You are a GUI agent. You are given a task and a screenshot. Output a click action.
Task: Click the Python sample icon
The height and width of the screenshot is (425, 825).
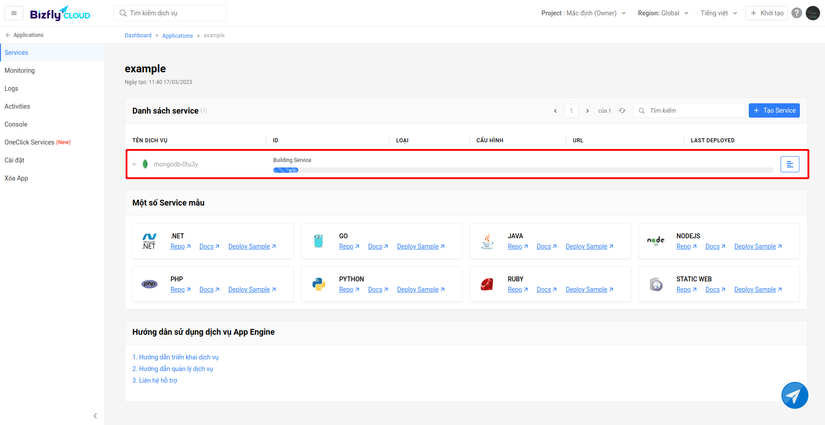[318, 284]
